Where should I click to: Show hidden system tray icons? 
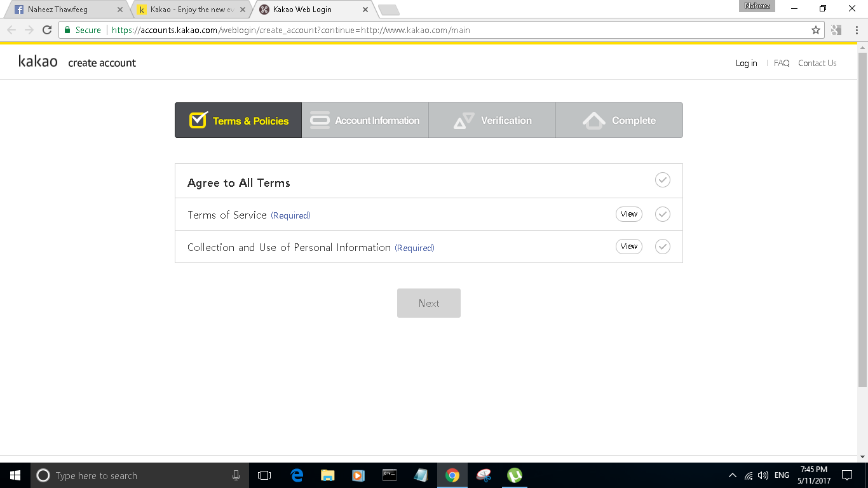[733, 475]
